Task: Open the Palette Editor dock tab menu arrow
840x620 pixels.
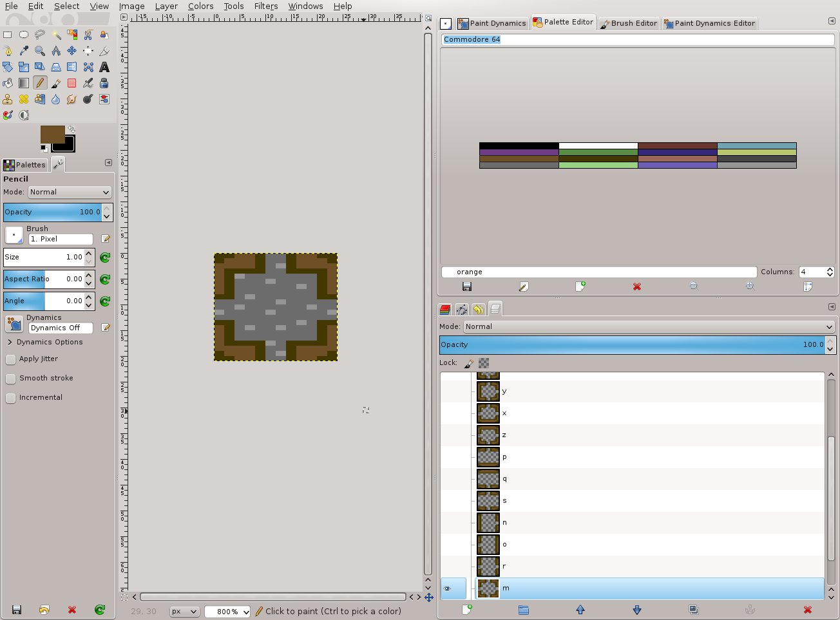Action: click(832, 21)
